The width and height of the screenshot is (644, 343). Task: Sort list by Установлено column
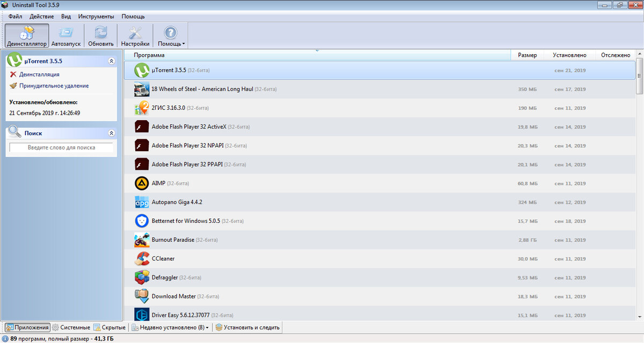click(x=570, y=55)
